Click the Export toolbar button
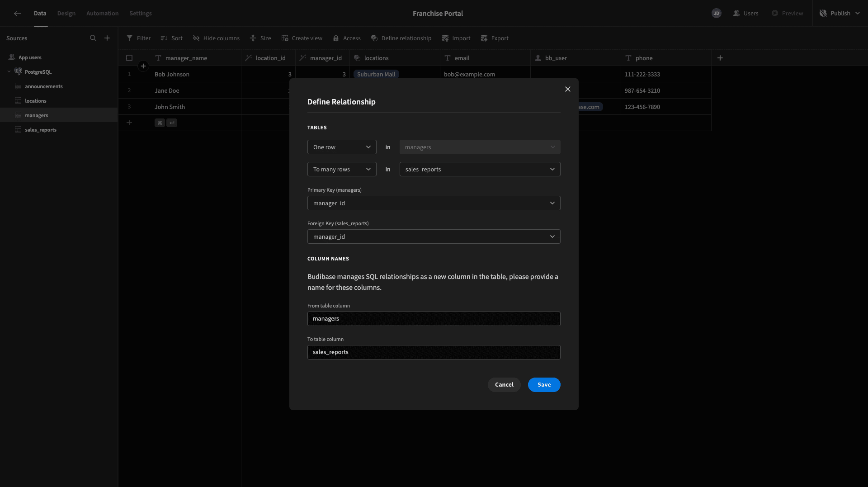Viewport: 868px width, 487px height. [x=495, y=38]
